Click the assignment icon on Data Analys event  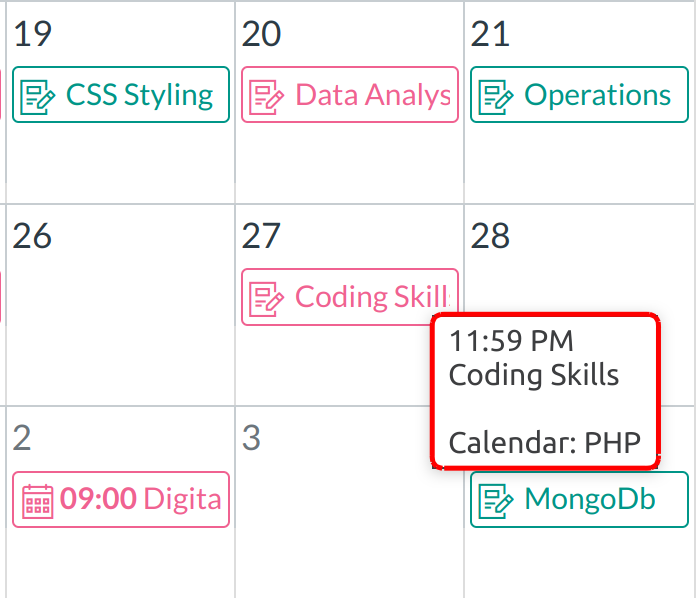coord(268,96)
